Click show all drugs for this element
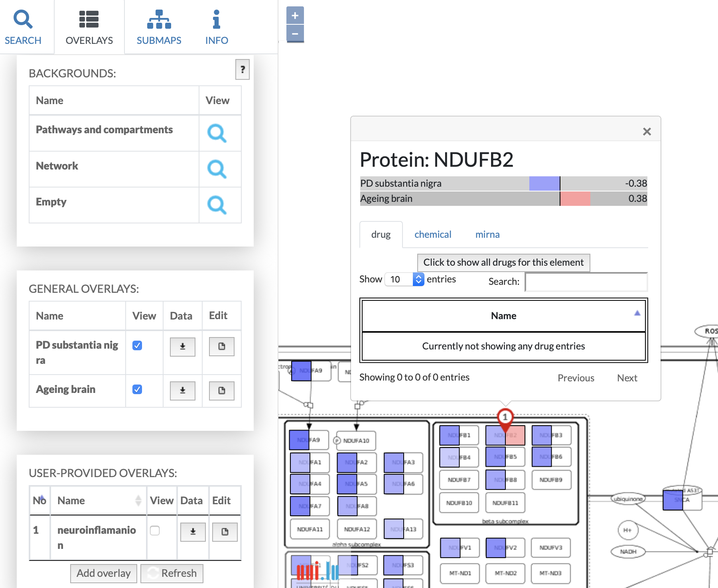 (503, 262)
